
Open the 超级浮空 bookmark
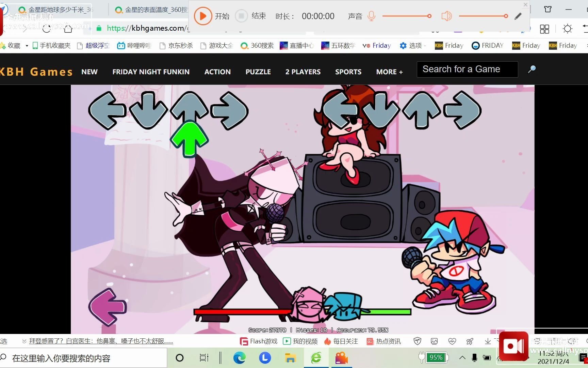click(x=94, y=46)
